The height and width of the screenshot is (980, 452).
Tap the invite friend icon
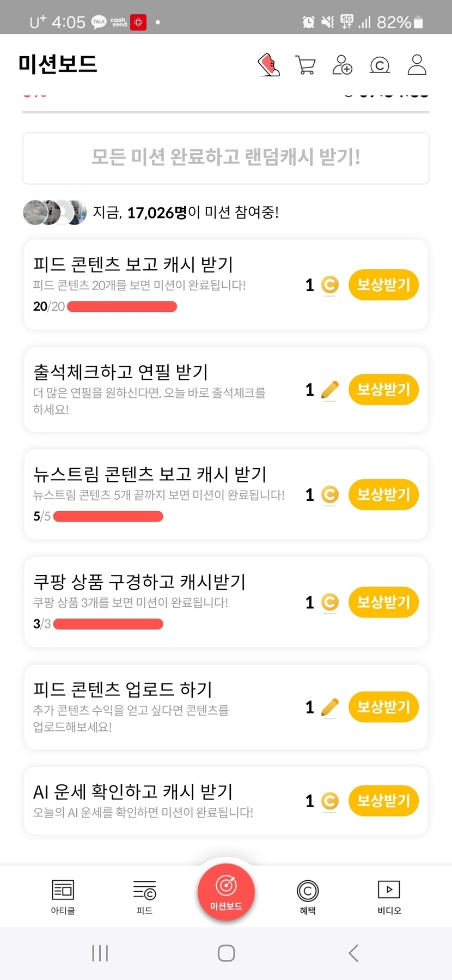coord(343,65)
